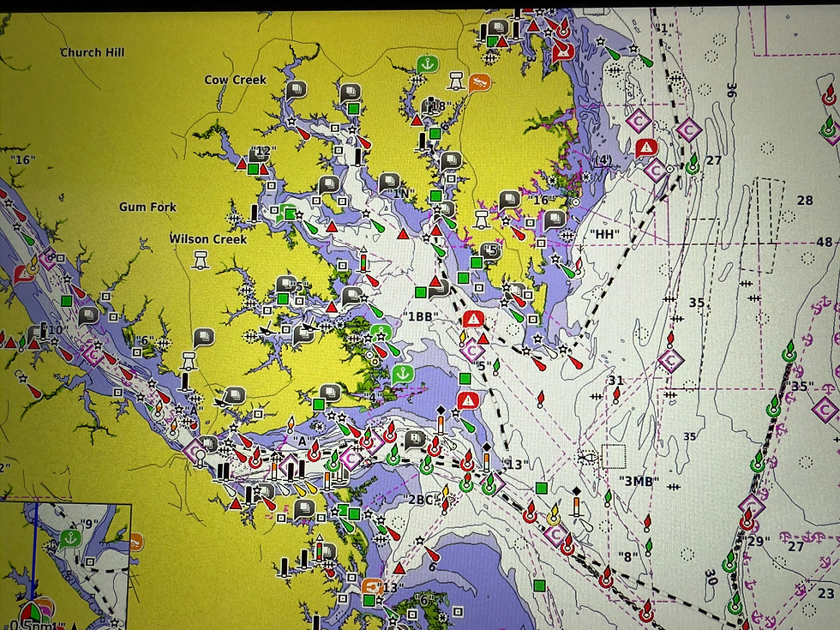Tap the "0.5nm" scale label
Screen dimensions: 840x630
[x=31, y=625]
